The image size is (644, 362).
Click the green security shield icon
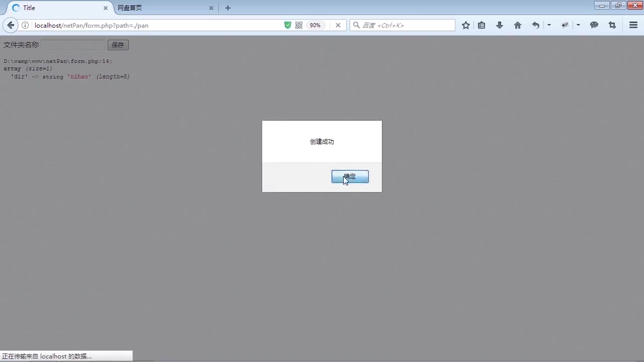[288, 25]
